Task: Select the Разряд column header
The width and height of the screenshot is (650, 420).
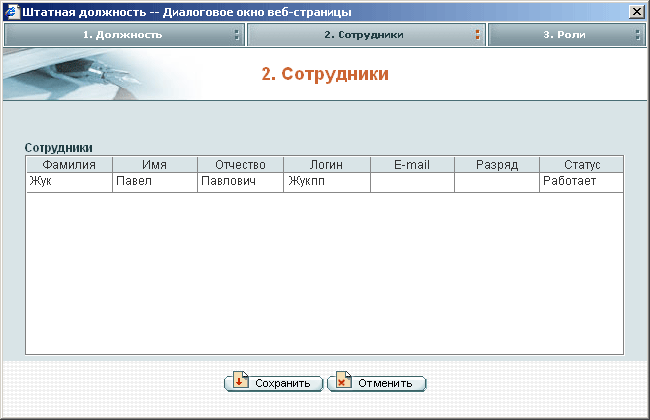Action: point(497,165)
